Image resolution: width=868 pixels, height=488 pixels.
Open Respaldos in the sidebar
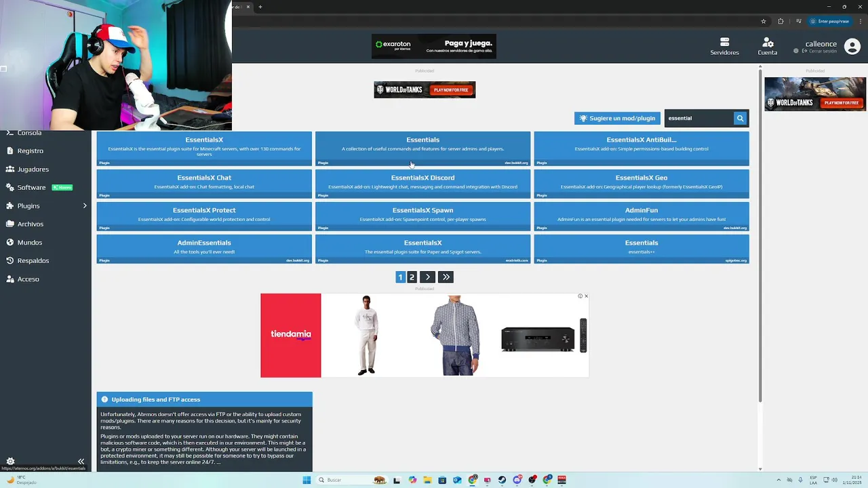click(33, 260)
